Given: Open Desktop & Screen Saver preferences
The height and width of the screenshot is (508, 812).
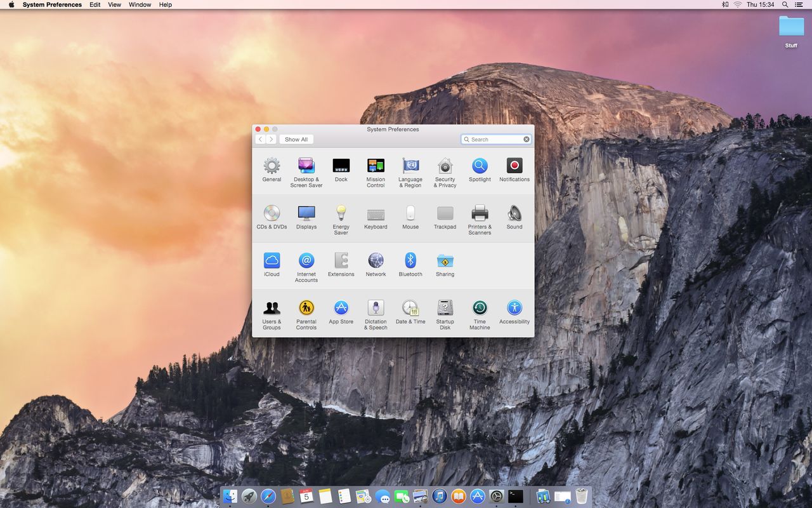Looking at the screenshot, I should pyautogui.click(x=306, y=172).
